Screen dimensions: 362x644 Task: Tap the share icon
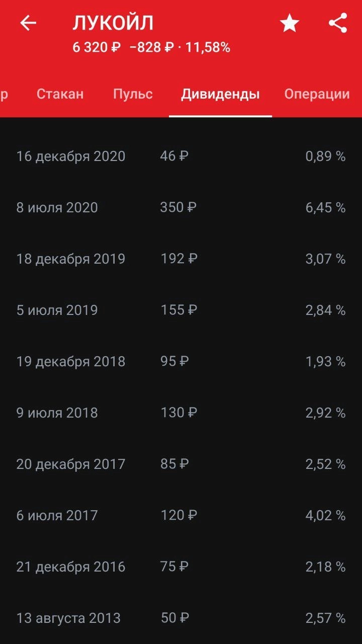coord(338,23)
